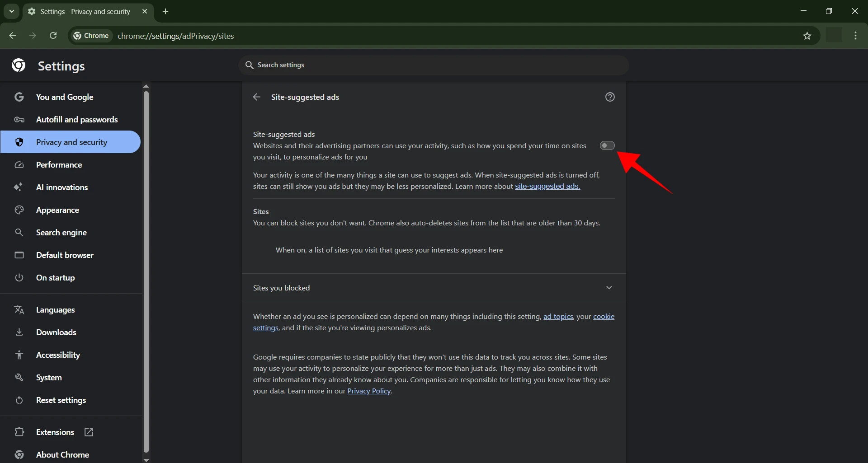Image resolution: width=868 pixels, height=463 pixels.
Task: Open Extensions in a new tab
Action: tap(71, 432)
